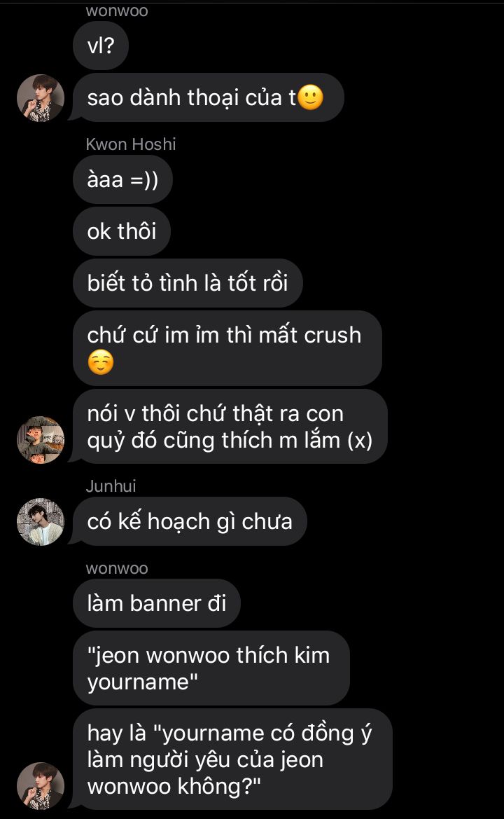This screenshot has height=819, width=504.
Task: Click the 'wonwoo' name above 'vl?' message
Action: point(117,11)
